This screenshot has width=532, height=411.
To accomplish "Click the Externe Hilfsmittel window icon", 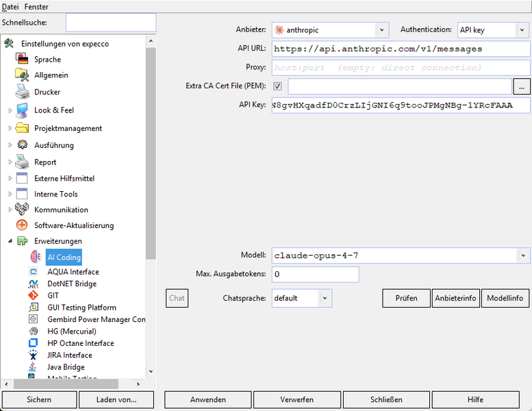I will click(x=22, y=178).
